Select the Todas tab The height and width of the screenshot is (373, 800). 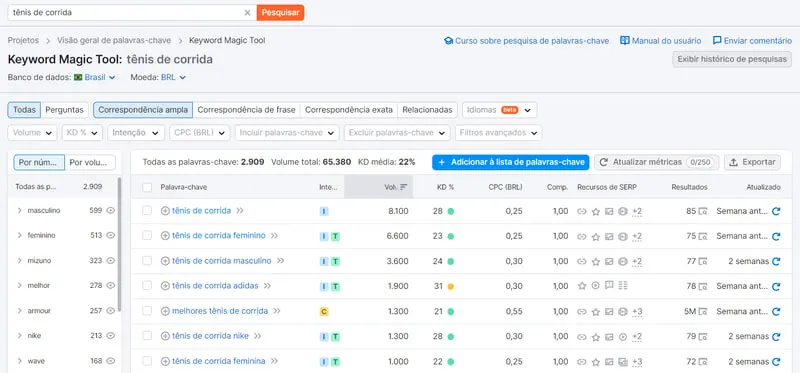click(x=24, y=110)
